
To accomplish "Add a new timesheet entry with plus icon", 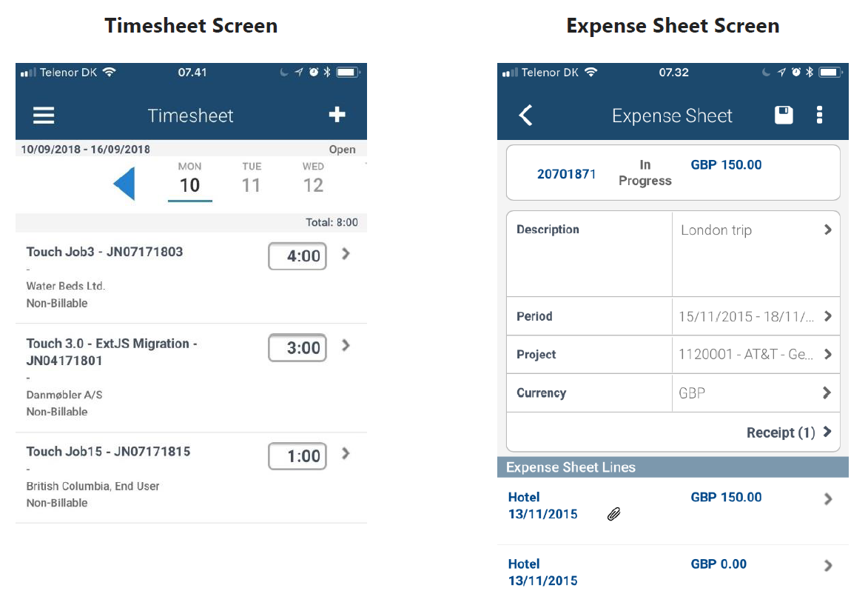I will pyautogui.click(x=337, y=115).
